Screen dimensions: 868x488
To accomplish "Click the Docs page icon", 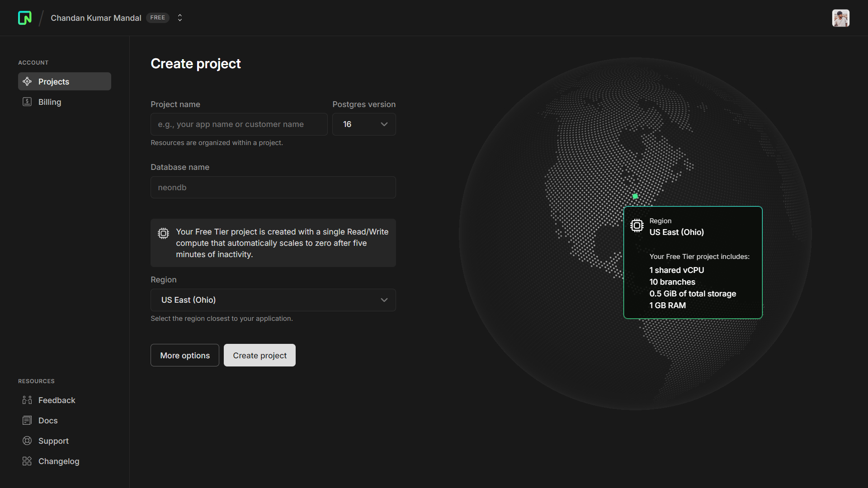I will coord(27,420).
